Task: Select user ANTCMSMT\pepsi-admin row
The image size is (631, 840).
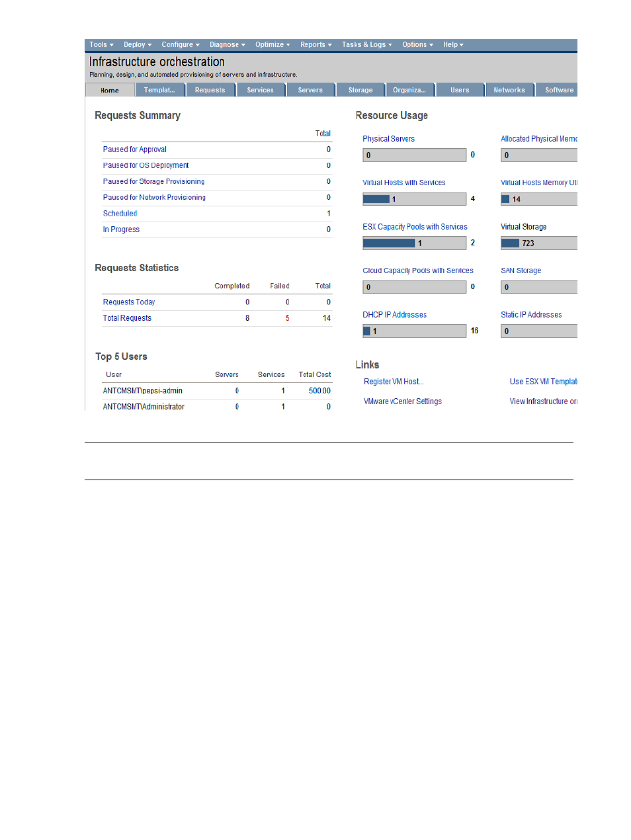Action: (217, 391)
